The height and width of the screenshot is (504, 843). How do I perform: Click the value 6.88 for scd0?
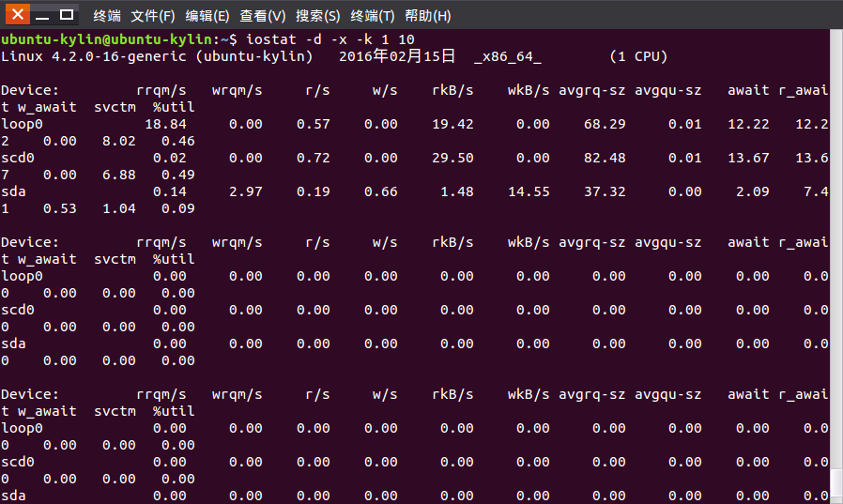(119, 175)
